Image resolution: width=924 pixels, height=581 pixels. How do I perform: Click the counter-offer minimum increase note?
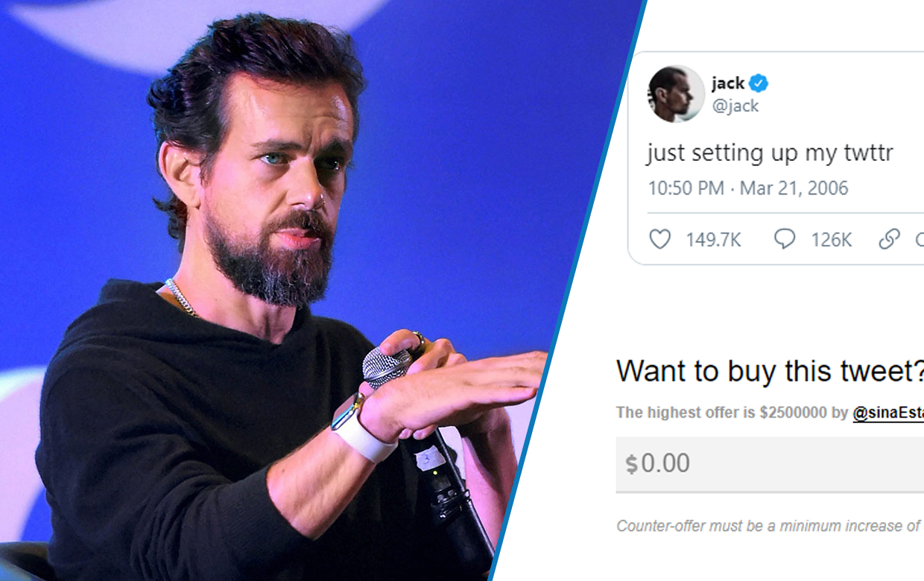click(769, 526)
